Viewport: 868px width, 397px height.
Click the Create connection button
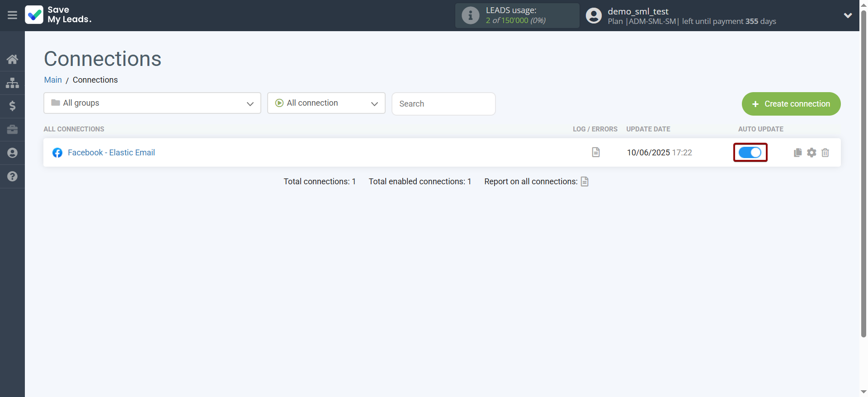791,104
